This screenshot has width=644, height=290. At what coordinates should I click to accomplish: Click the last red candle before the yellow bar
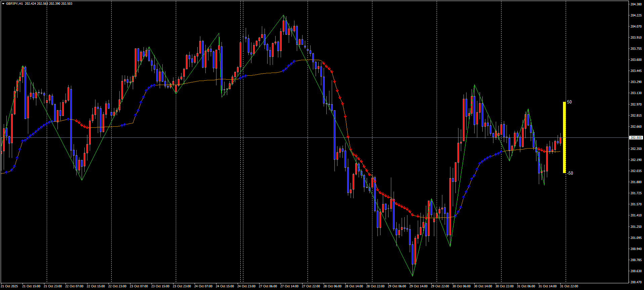tap(560, 140)
